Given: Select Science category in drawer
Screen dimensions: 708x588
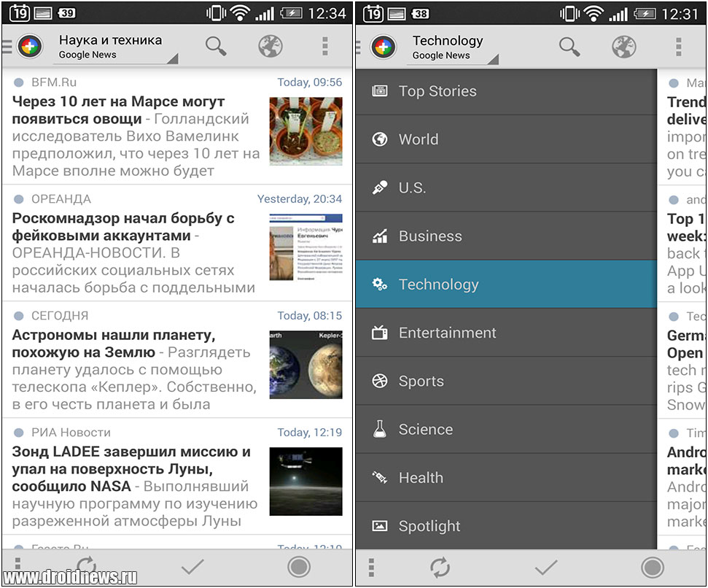Looking at the screenshot, I should (506, 429).
